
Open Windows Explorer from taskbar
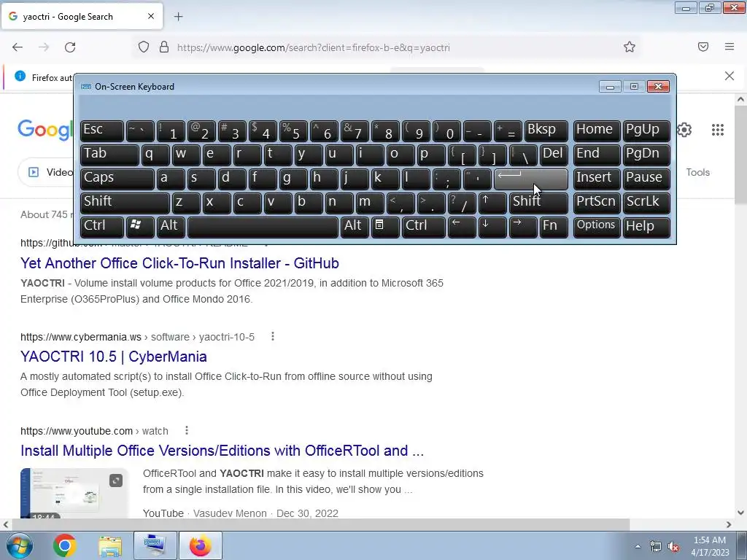(x=110, y=545)
